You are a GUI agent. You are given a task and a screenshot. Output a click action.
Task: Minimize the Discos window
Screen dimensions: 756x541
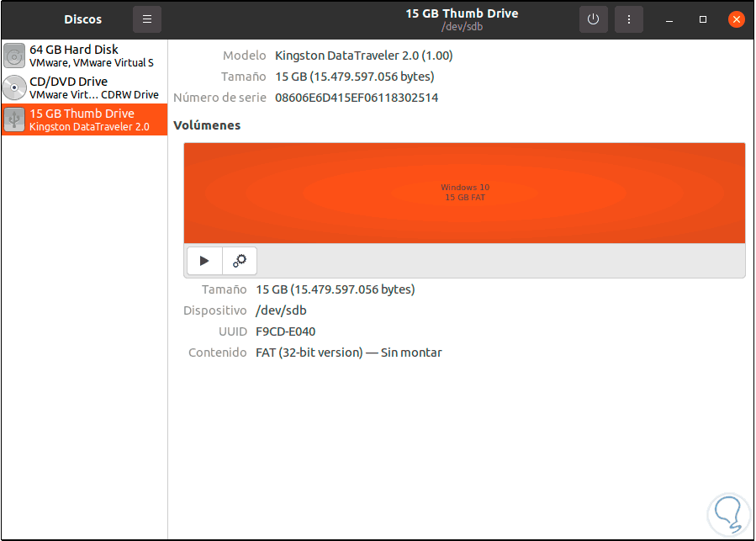tap(669, 19)
